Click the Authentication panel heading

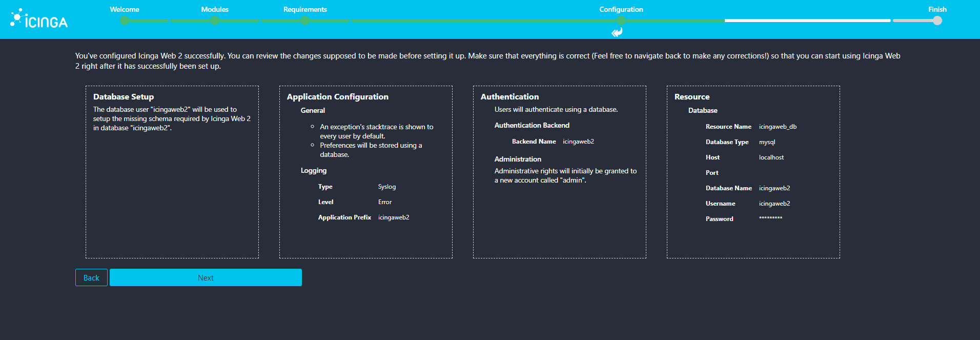click(x=509, y=96)
